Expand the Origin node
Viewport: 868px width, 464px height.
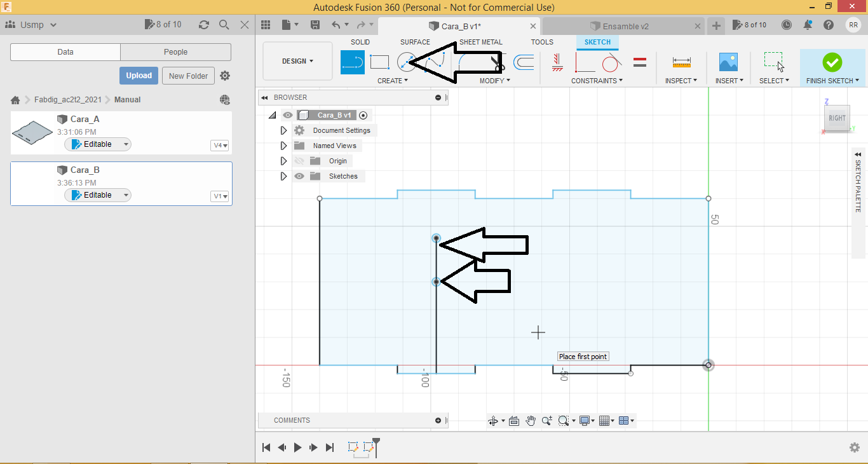pyautogui.click(x=284, y=161)
